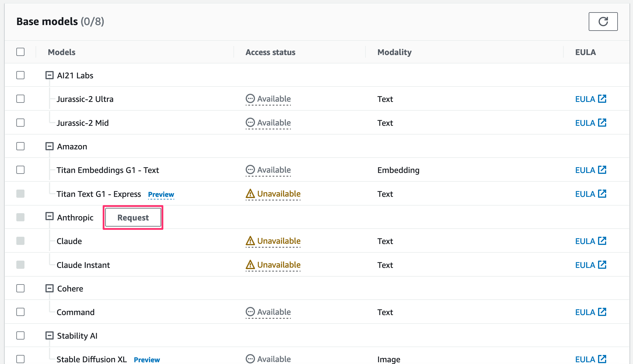
Task: Check the select-all checkbox in the header
Action: tap(20, 52)
